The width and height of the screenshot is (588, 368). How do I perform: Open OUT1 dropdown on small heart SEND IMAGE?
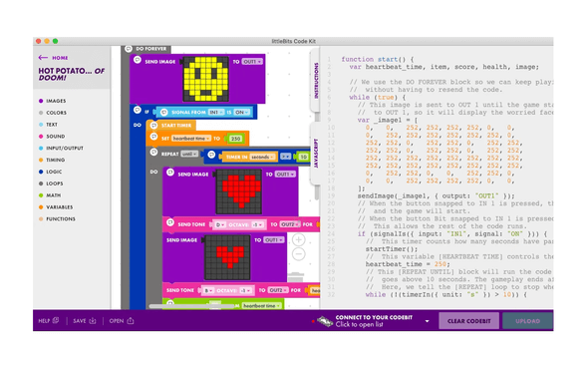click(x=274, y=240)
